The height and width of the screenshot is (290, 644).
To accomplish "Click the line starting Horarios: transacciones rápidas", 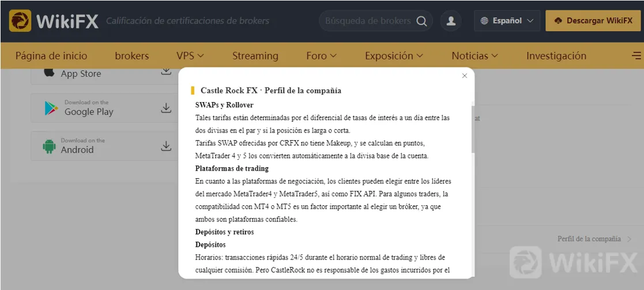I will 320,258.
